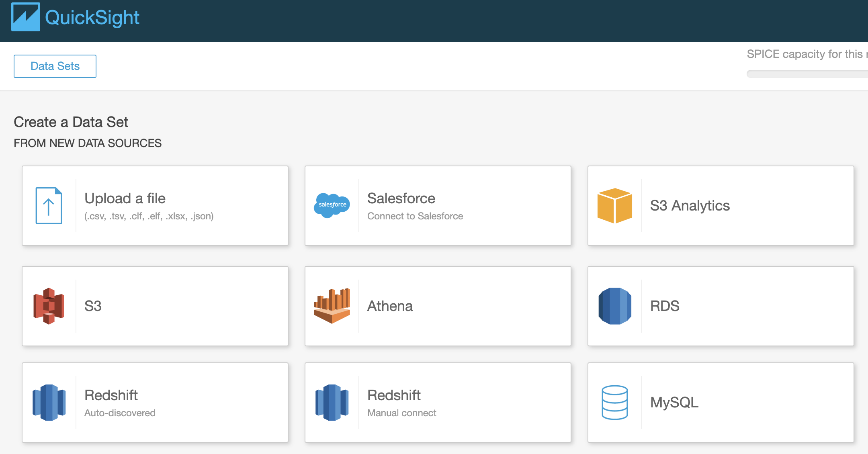This screenshot has height=454, width=868.
Task: Click the red S3 bucket icon
Action: coord(49,306)
